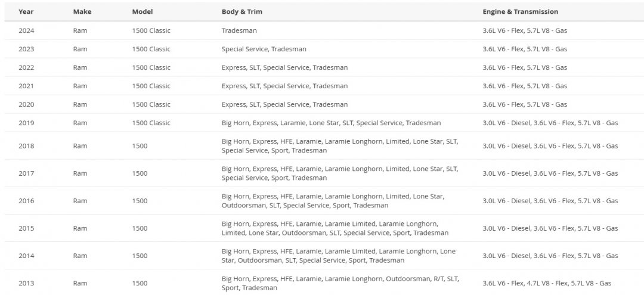Click the Year column header
Viewport: 644px width, 295px height.
click(25, 12)
